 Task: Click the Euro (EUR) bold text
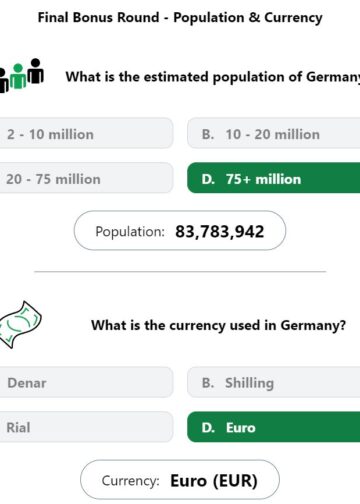point(214,481)
